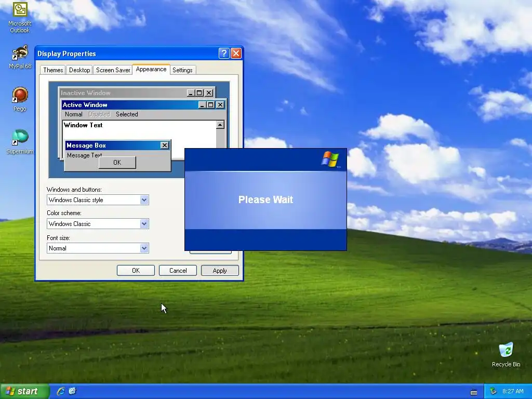
Task: Switch to the Screen Saver tab
Action: (x=113, y=70)
